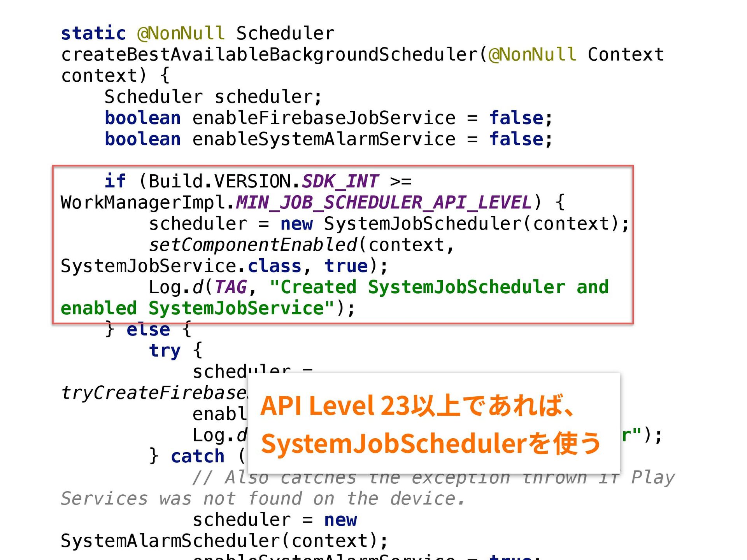747x560 pixels.
Task: Click the else keyword
Action: [148, 330]
